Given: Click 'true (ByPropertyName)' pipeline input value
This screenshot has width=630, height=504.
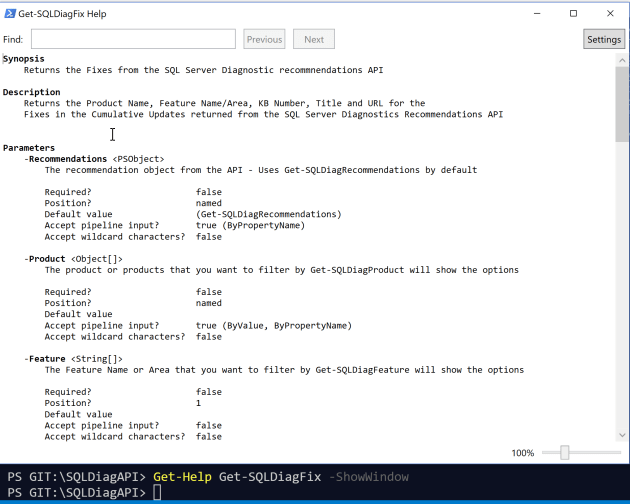Looking at the screenshot, I should 250,225.
